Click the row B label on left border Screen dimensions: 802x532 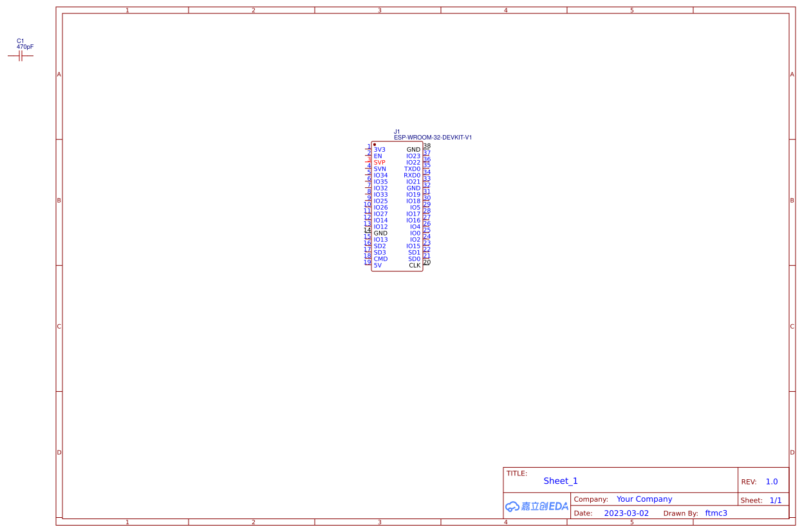[x=59, y=200]
